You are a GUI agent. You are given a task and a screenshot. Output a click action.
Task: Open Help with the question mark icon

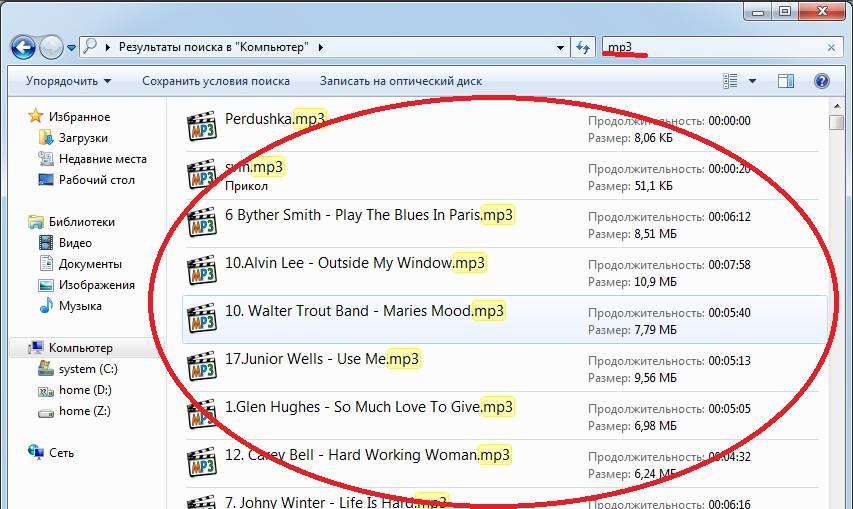(821, 81)
